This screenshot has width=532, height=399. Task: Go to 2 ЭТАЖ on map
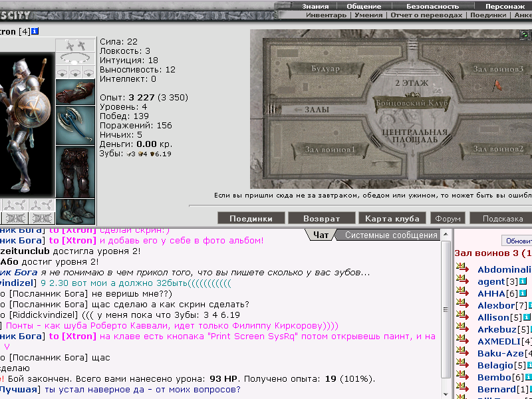tap(412, 82)
